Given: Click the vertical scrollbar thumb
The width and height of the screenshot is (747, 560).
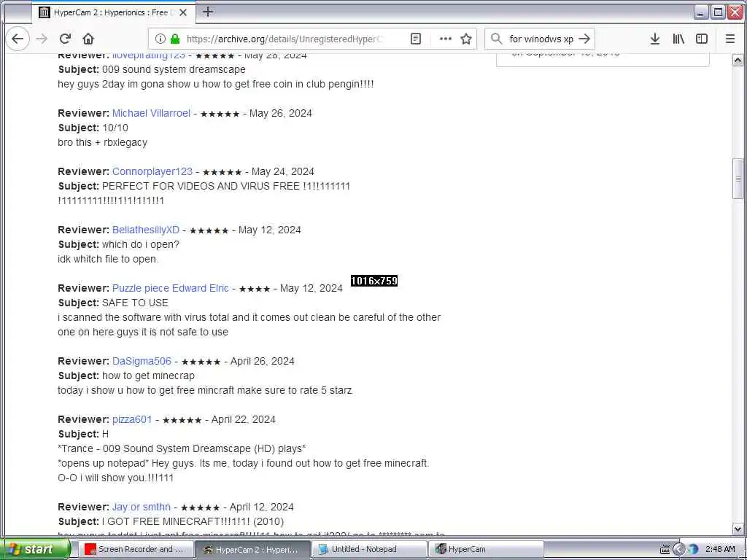Looking at the screenshot, I should [x=738, y=179].
